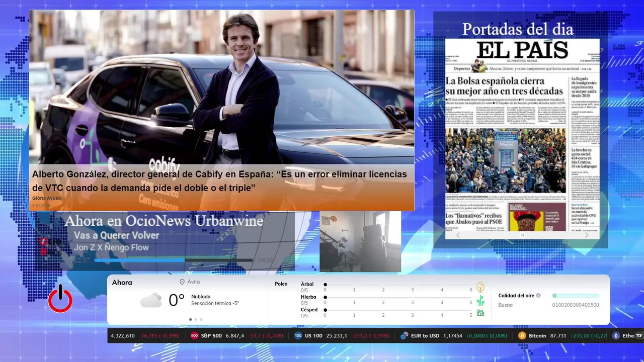Open the Alberto González Cabify headline article

pyautogui.click(x=219, y=180)
